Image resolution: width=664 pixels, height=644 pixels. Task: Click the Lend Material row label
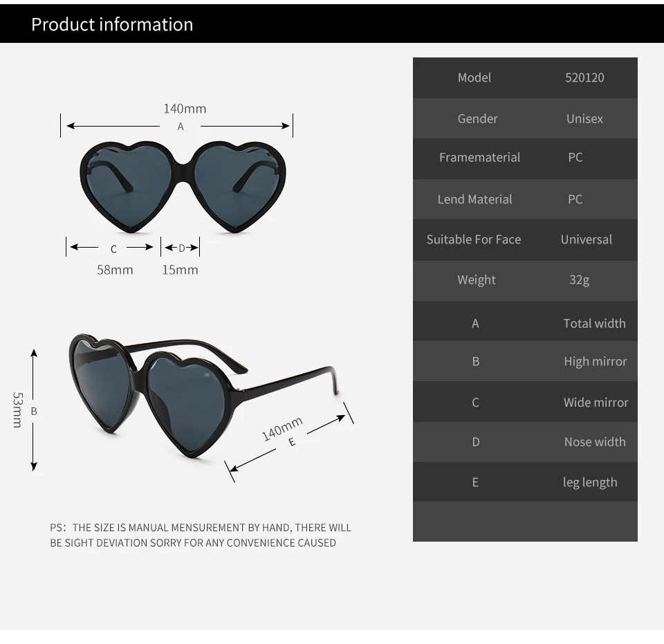pos(474,199)
